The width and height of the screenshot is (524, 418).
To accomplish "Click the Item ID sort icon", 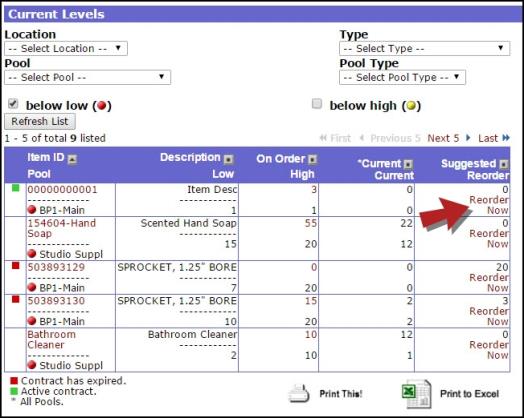I will pos(72,159).
